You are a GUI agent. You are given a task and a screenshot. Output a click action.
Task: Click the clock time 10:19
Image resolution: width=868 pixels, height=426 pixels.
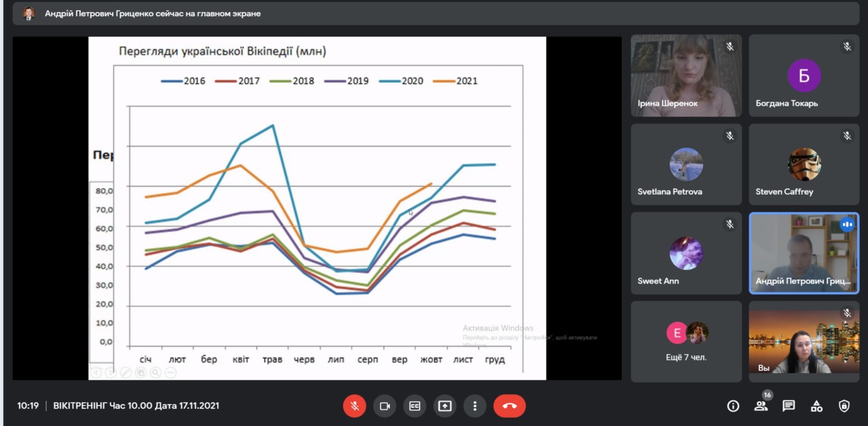click(28, 406)
